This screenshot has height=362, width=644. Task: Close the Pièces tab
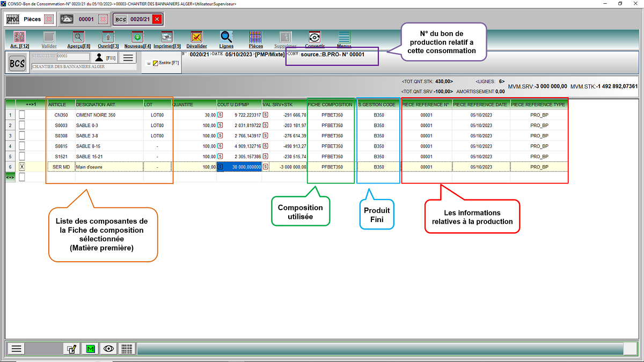(49, 19)
